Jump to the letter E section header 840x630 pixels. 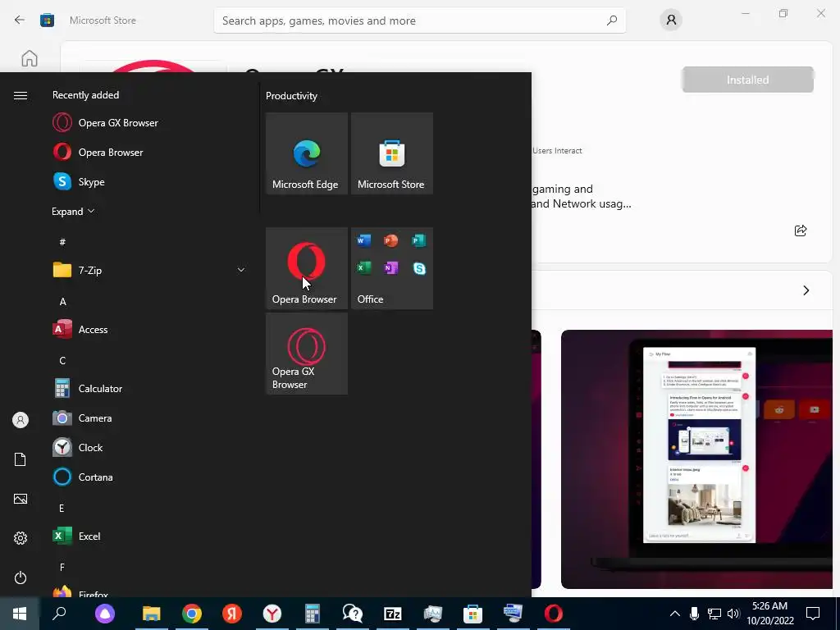(62, 508)
